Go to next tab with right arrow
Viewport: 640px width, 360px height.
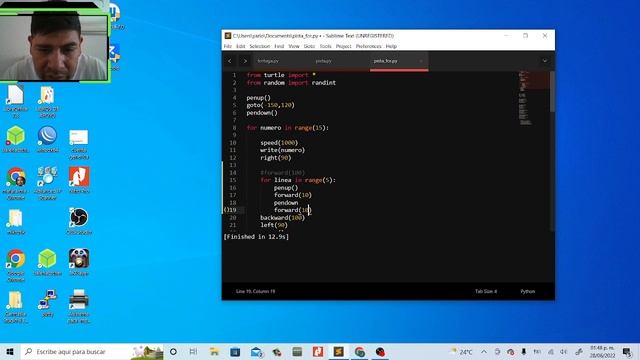click(x=245, y=61)
